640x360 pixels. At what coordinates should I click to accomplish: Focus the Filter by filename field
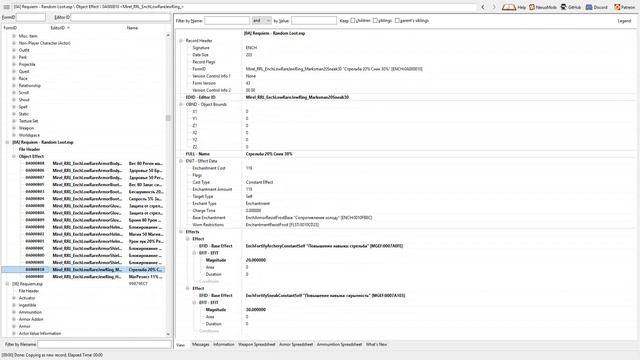click(x=104, y=344)
